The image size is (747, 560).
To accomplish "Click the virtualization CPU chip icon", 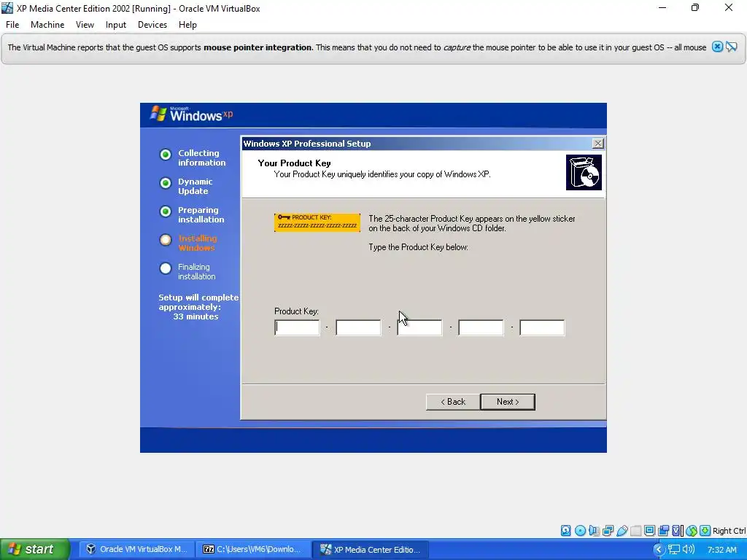I will coord(677,531).
